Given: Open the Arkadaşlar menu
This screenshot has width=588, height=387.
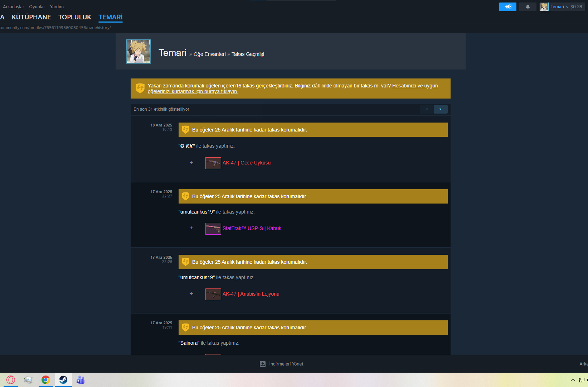Looking at the screenshot, I should (14, 7).
